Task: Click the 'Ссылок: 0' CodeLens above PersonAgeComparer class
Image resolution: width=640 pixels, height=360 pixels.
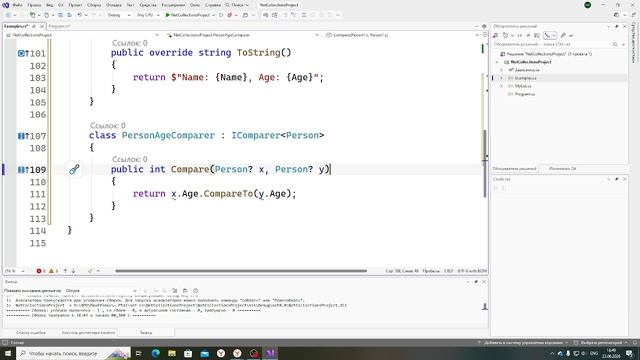Action: (x=108, y=125)
